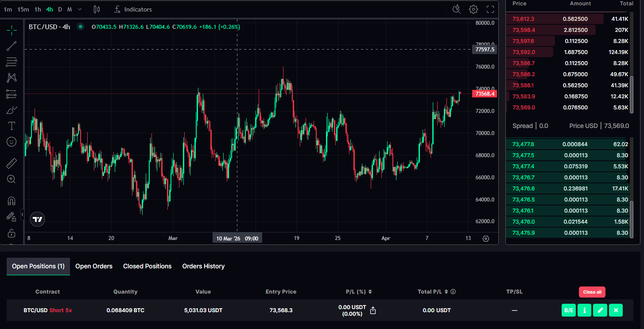The height and width of the screenshot is (329, 644).
Task: Select the 1h timeframe
Action: tap(38, 9)
